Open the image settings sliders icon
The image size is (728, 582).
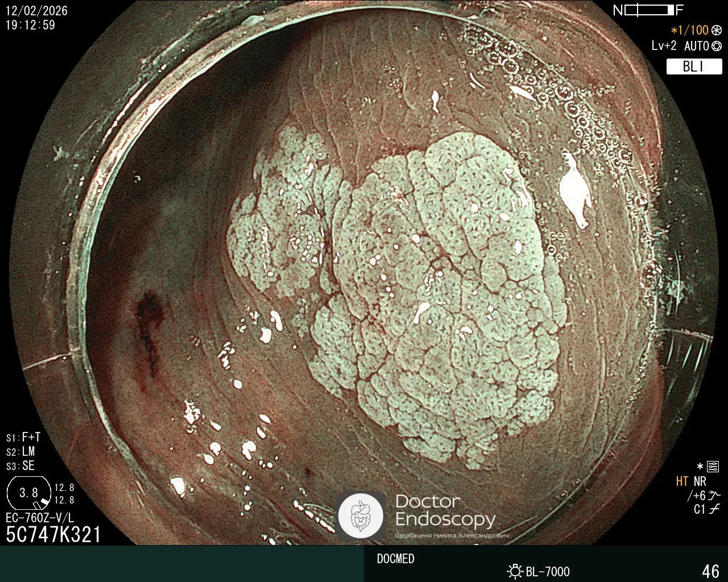tap(713, 467)
